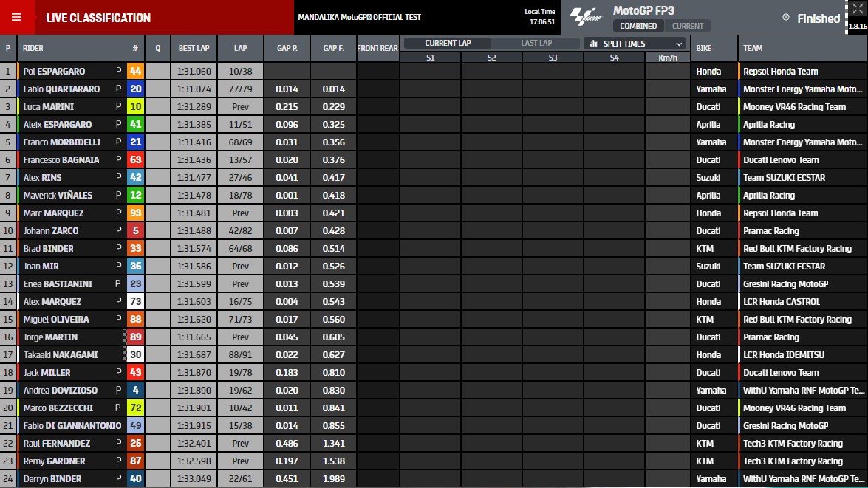Click best lap time 1:31.060
Viewport: 868px width, 488px height.
click(x=194, y=72)
